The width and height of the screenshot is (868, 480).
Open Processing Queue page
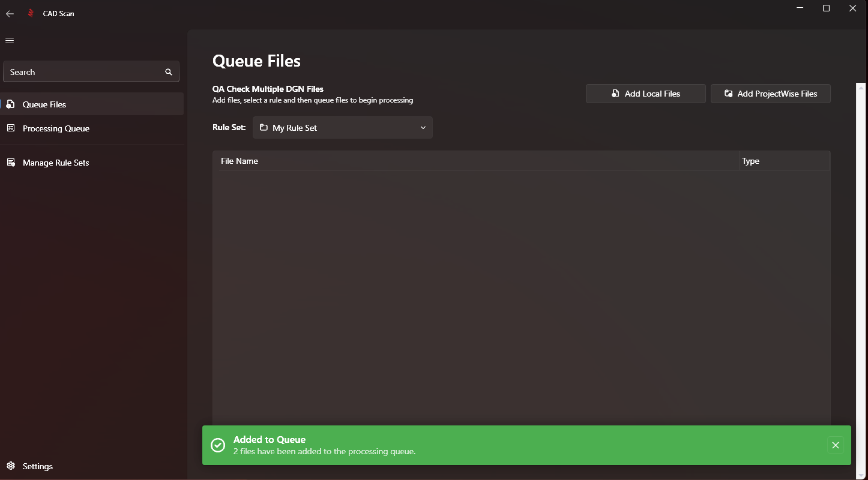click(x=56, y=128)
